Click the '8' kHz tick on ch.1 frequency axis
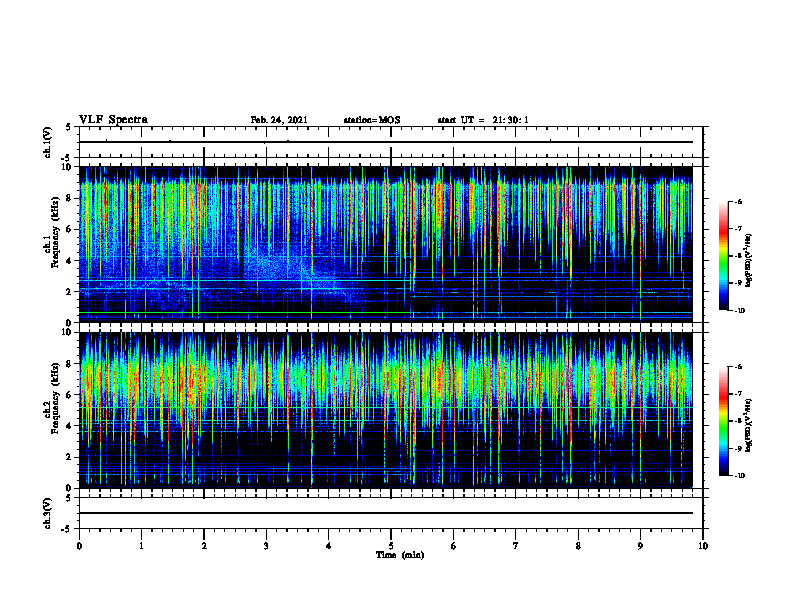 click(x=69, y=198)
